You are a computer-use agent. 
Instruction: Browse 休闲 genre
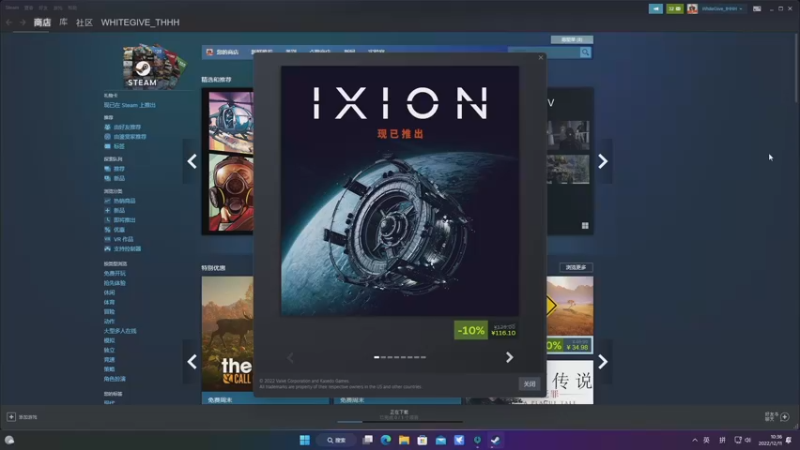(109, 293)
